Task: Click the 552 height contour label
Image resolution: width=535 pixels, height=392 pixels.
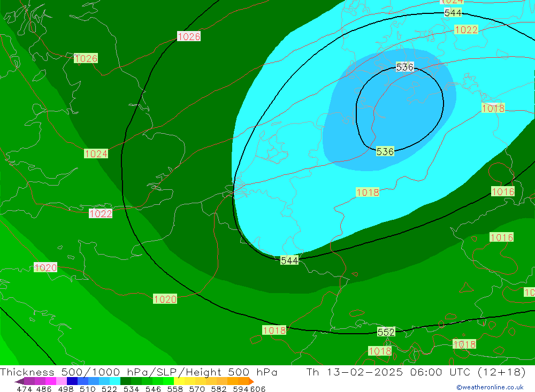Action: click(386, 332)
